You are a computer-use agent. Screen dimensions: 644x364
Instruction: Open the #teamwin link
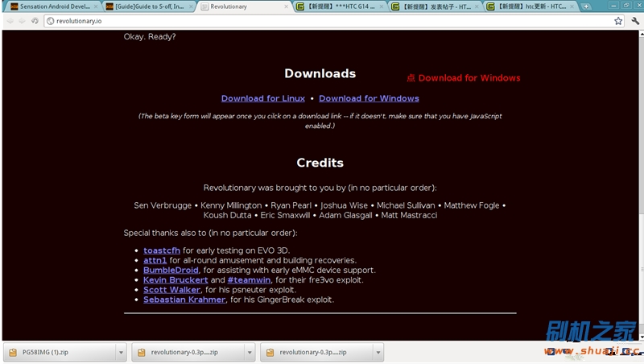[249, 280]
